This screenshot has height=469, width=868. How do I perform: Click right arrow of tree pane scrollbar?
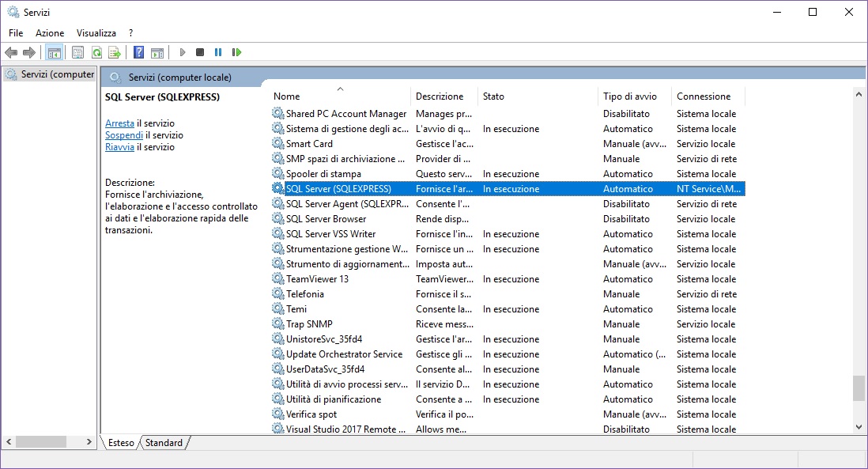tap(89, 442)
